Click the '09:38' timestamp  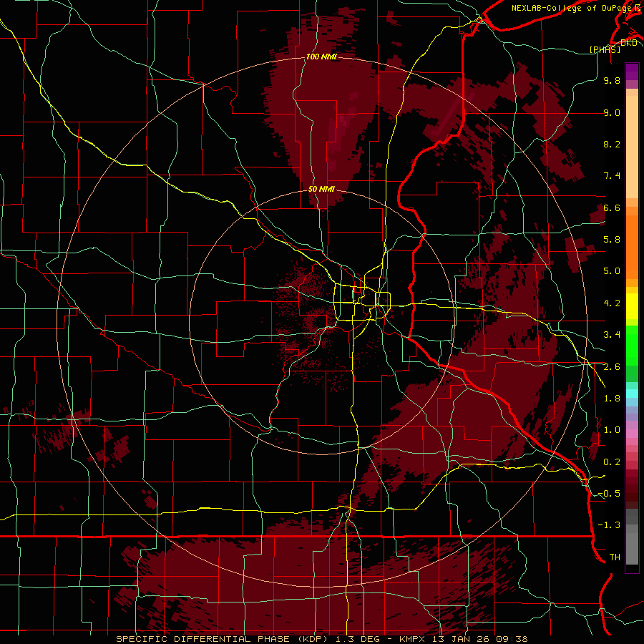tap(513, 639)
